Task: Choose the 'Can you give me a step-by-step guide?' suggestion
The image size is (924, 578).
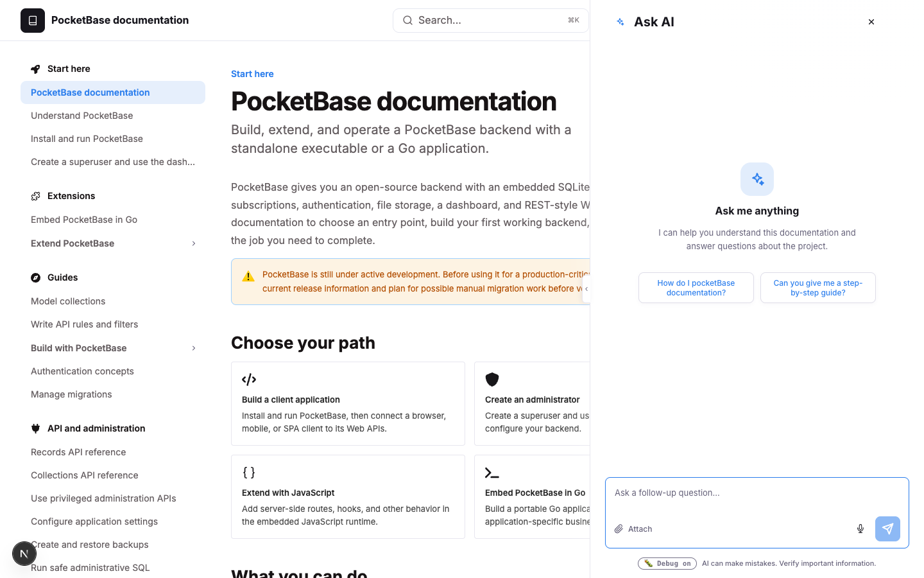Action: pos(818,288)
